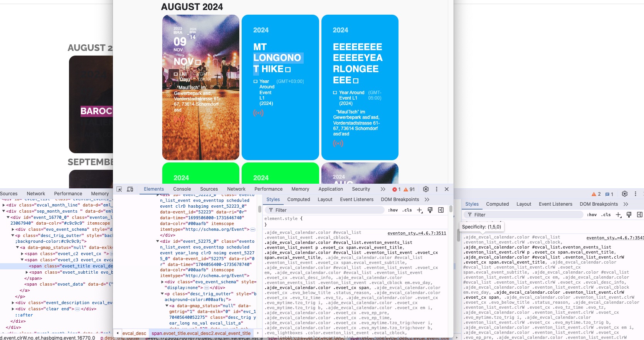Select the ::after pseudo-element row in left DevTools
The image size is (644, 340).
[x=24, y=315]
